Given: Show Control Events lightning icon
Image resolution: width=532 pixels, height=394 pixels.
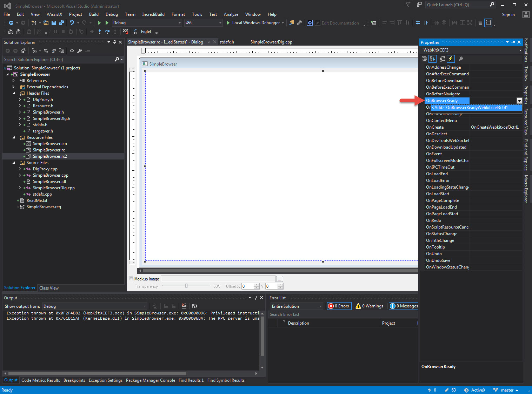Looking at the screenshot, I should (451, 59).
